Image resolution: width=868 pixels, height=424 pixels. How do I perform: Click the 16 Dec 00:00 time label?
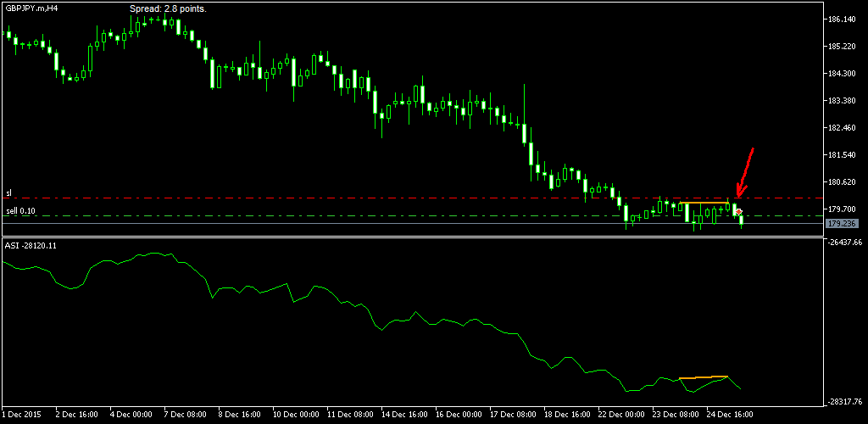(x=459, y=414)
